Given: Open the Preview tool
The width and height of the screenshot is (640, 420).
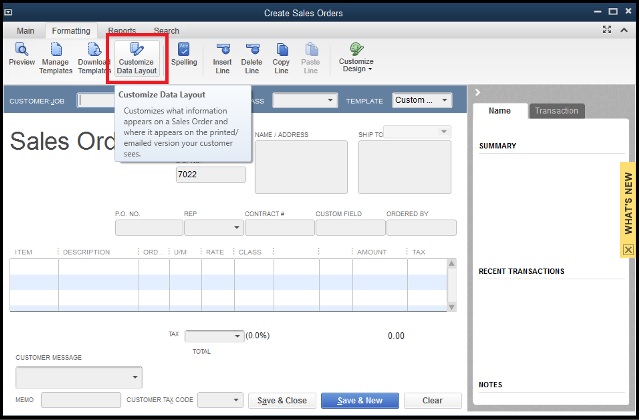Looking at the screenshot, I should coord(22,55).
